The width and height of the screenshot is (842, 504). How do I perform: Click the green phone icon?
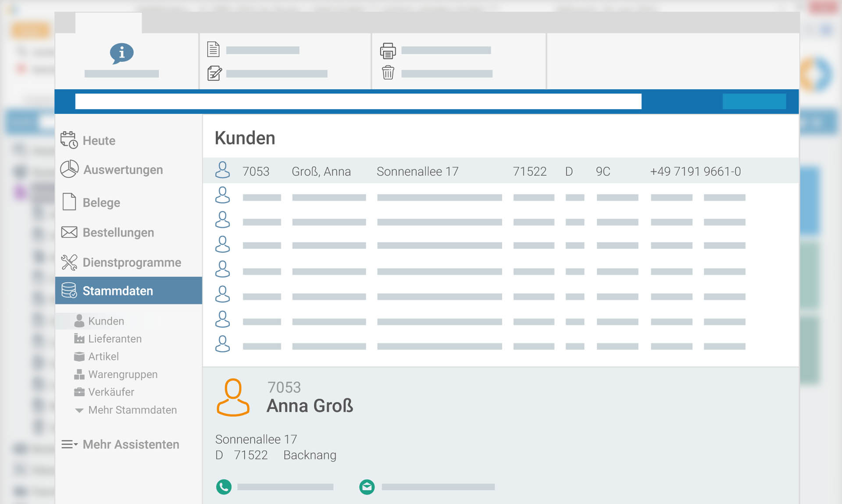coord(224,486)
